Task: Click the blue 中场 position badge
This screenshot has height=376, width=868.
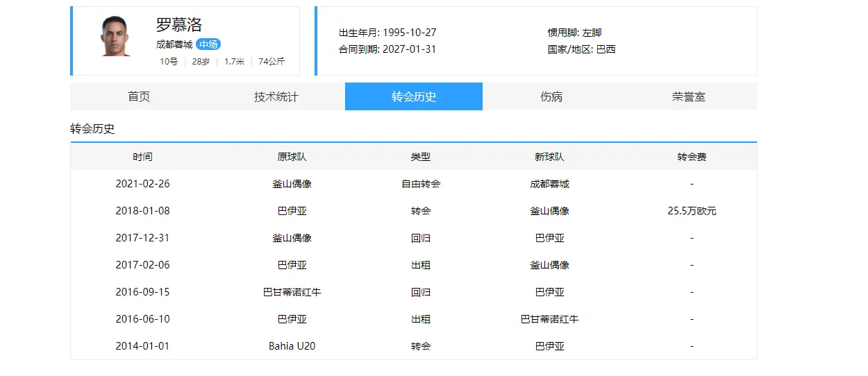Action: 208,44
